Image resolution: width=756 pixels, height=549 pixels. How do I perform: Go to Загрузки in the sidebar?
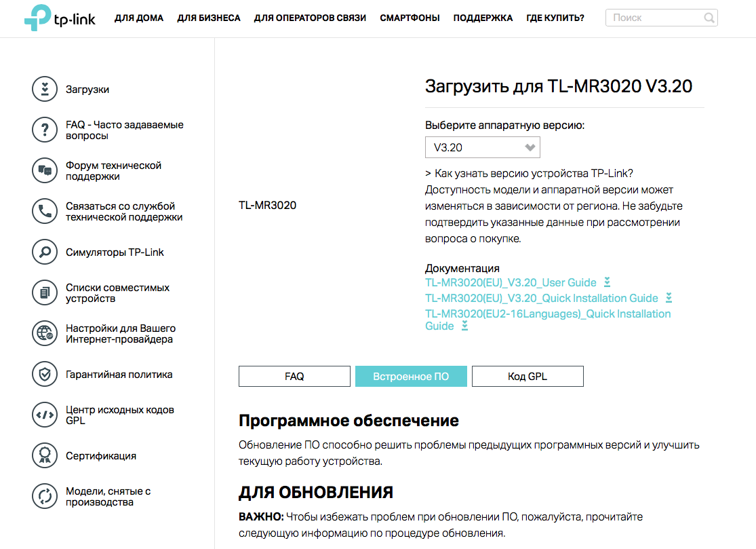coord(87,90)
